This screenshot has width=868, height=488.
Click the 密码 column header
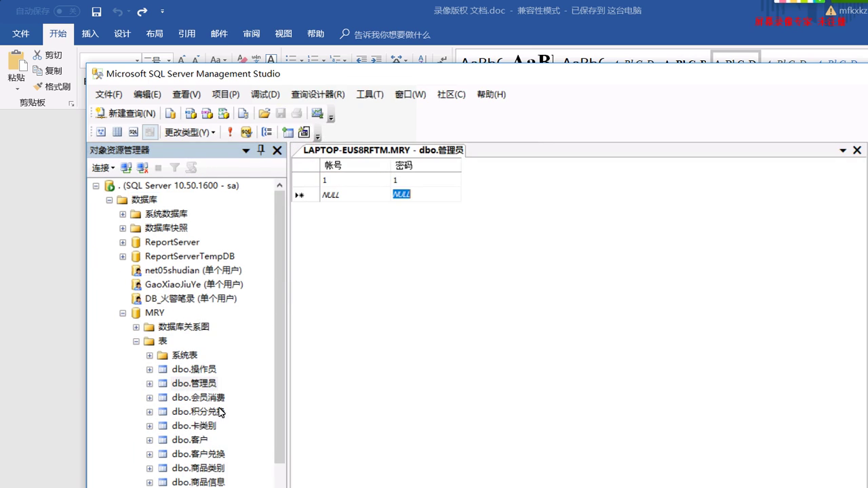coord(427,165)
